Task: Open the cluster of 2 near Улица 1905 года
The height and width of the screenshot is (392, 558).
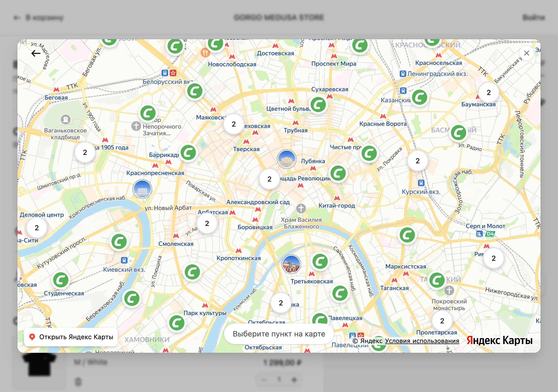Action: (x=85, y=152)
